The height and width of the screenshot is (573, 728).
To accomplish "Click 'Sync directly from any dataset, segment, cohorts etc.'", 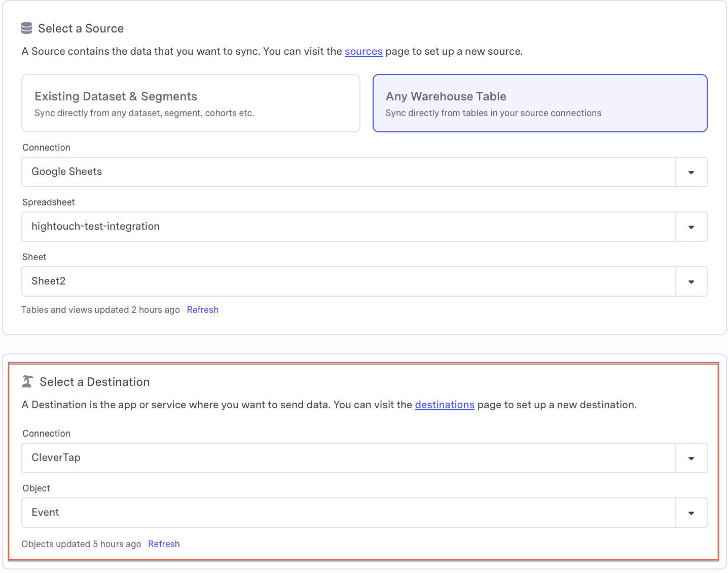I will tap(144, 113).
